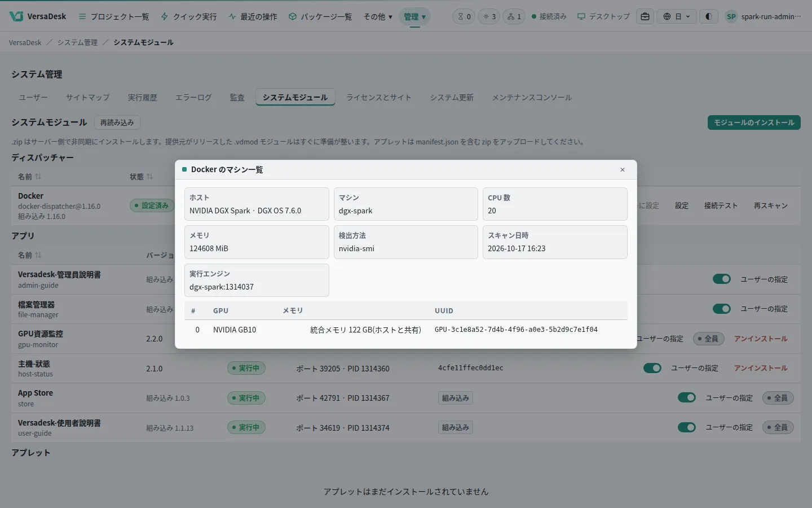Click the 再読み込み button
Screen dimensions: 812x508
(117, 122)
